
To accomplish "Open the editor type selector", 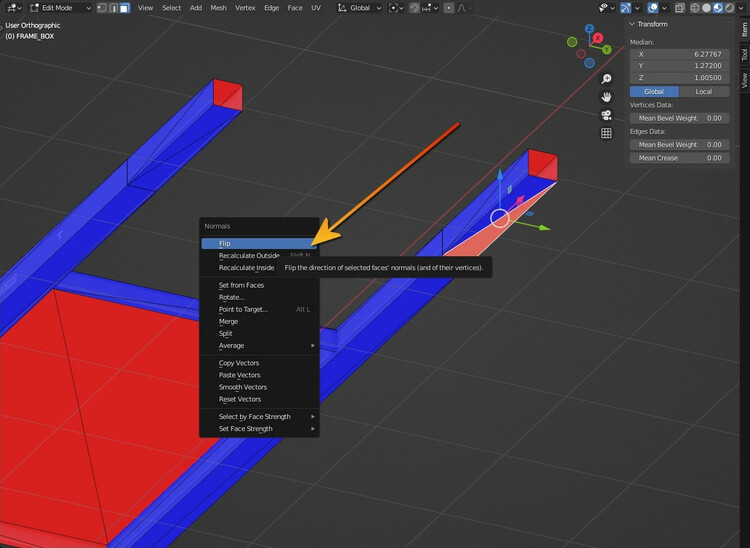I will 14,8.
